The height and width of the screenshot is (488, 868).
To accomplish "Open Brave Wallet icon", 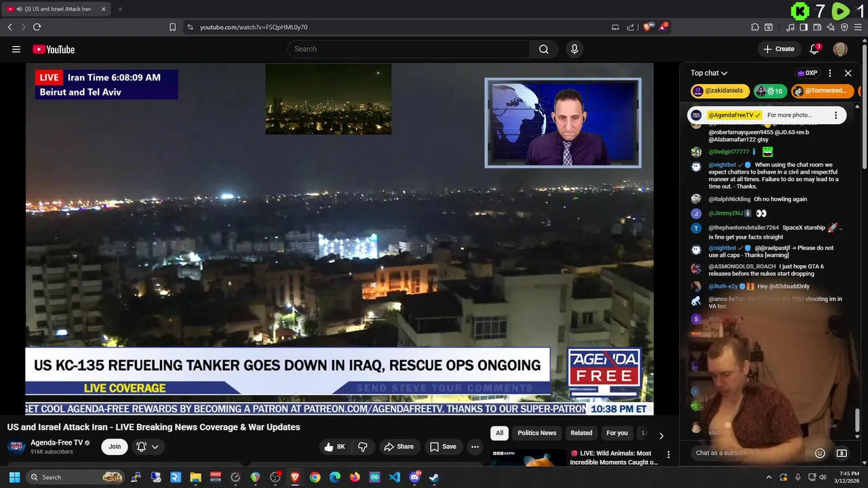I will coord(817,27).
